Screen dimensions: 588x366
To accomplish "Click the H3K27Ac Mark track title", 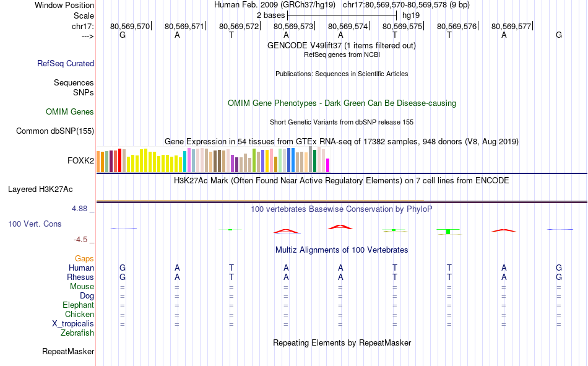I will (x=342, y=181).
